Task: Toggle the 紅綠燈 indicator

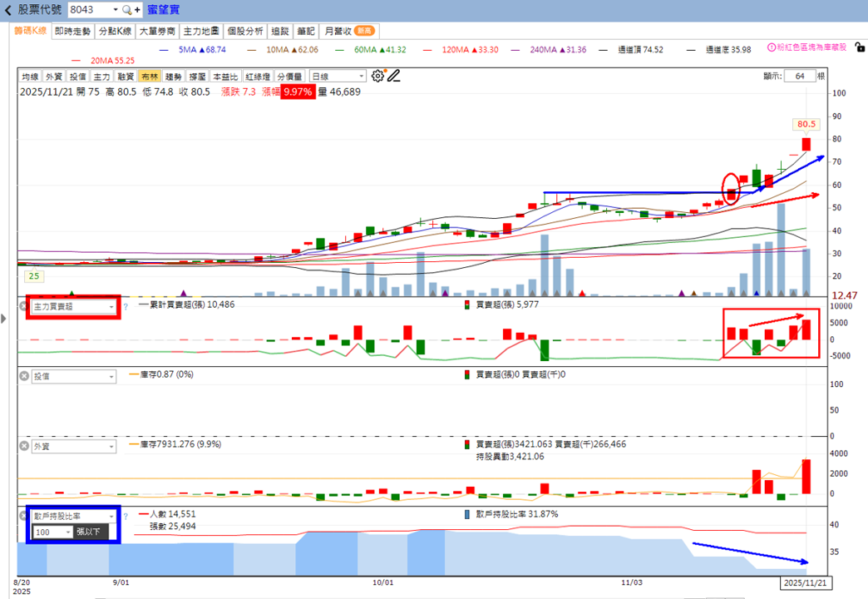Action: [x=258, y=77]
